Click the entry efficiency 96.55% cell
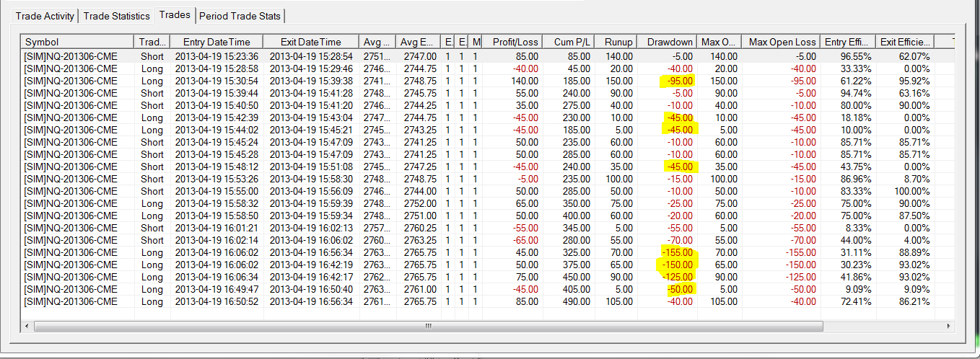Viewport: 980px width, 359px height. 857,56
